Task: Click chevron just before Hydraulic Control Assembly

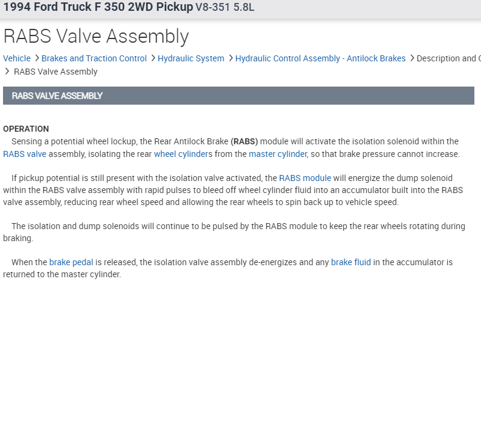Action: coord(231,58)
